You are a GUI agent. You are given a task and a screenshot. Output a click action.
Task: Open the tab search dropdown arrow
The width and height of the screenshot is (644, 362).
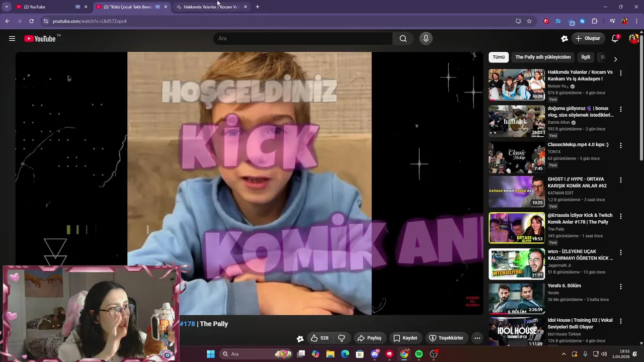(7, 7)
